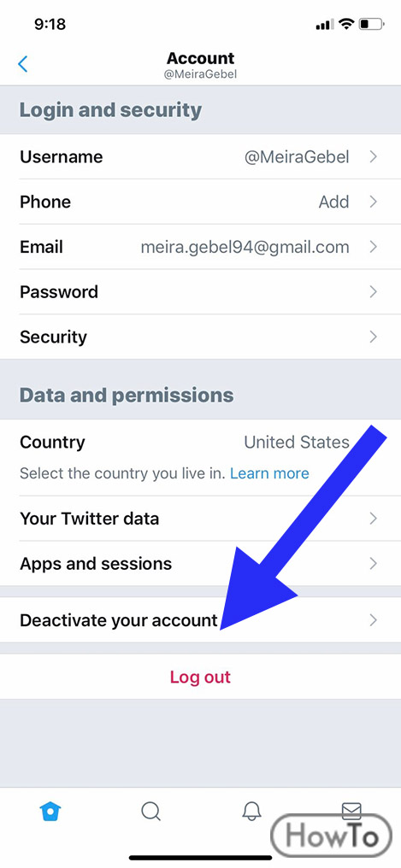Select Deactivate your account
Screen dimensions: 401x868
(x=200, y=620)
